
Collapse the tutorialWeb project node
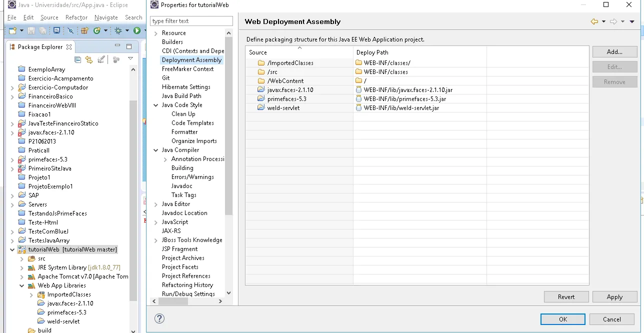tap(12, 249)
